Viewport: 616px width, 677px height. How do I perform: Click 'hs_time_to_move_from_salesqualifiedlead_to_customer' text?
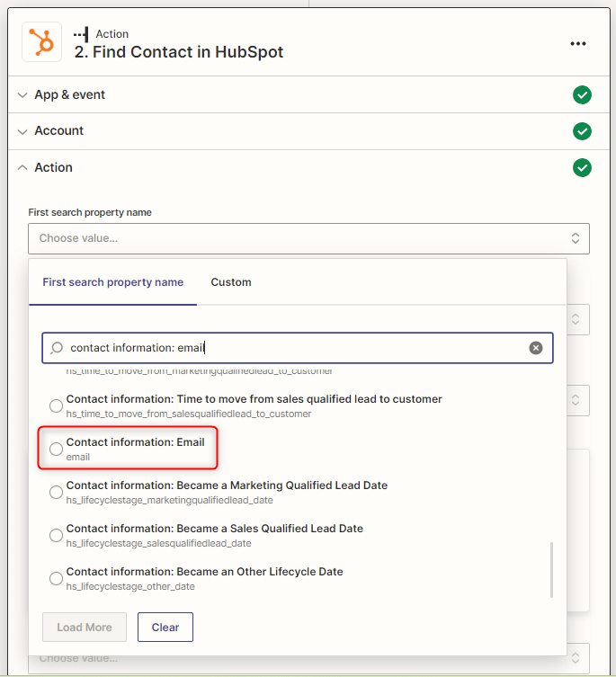(x=188, y=414)
